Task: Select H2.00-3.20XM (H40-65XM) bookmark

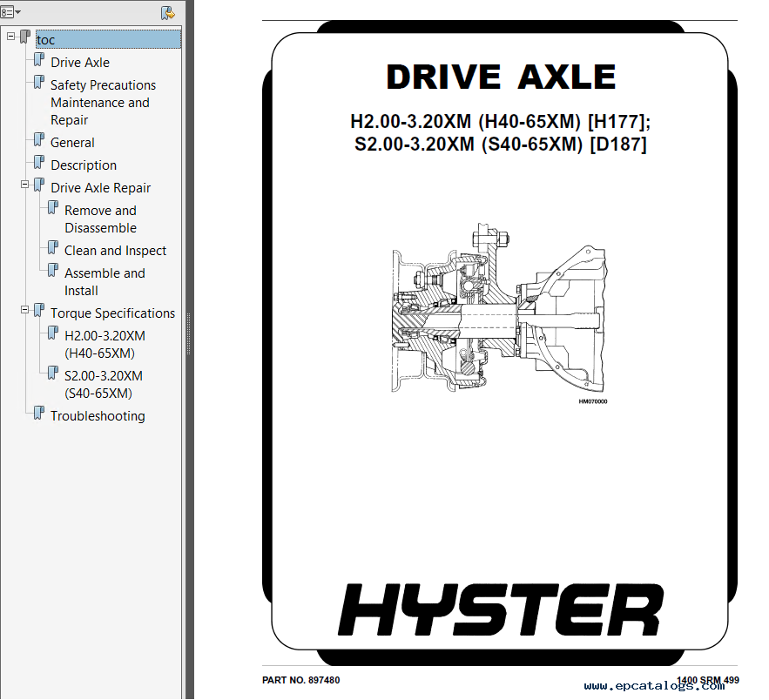Action: click(x=105, y=345)
